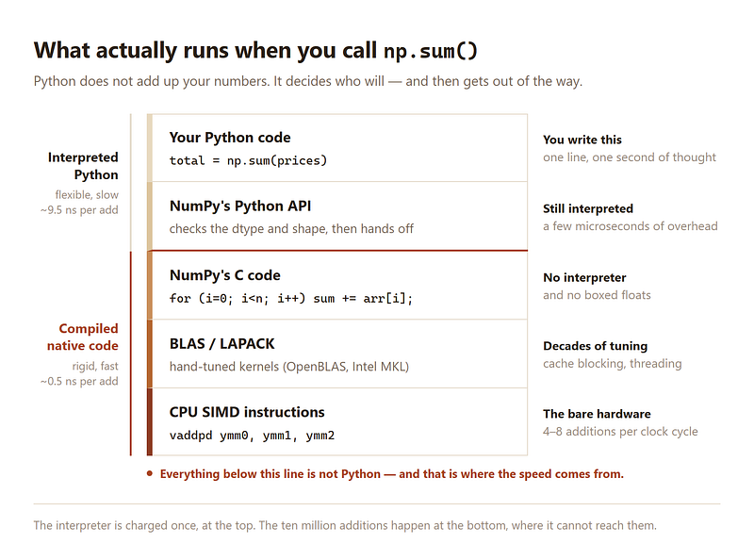Click the subtitle starting "Python does not add up"
Image resolution: width=754 pixels, height=560 pixels.
308,81
